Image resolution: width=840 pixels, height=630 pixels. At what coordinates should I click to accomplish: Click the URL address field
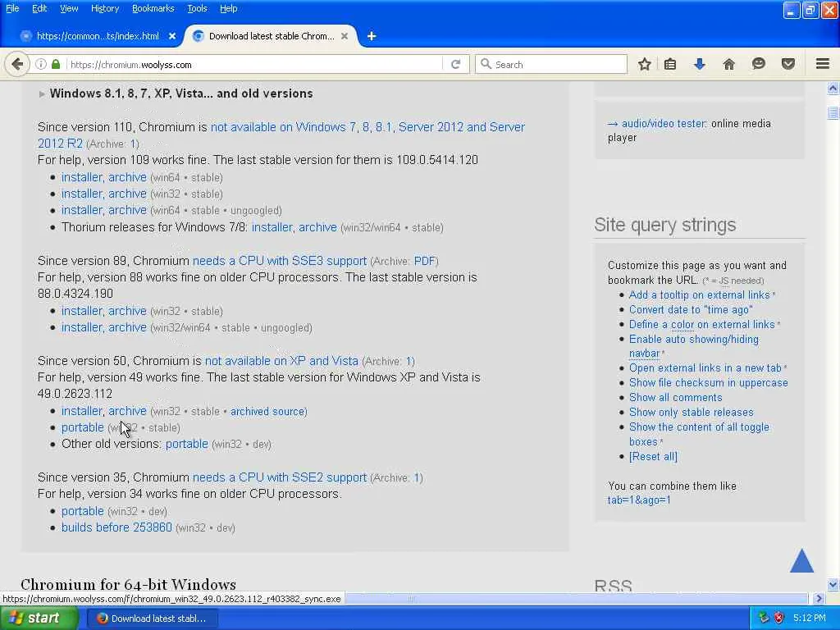[255, 64]
